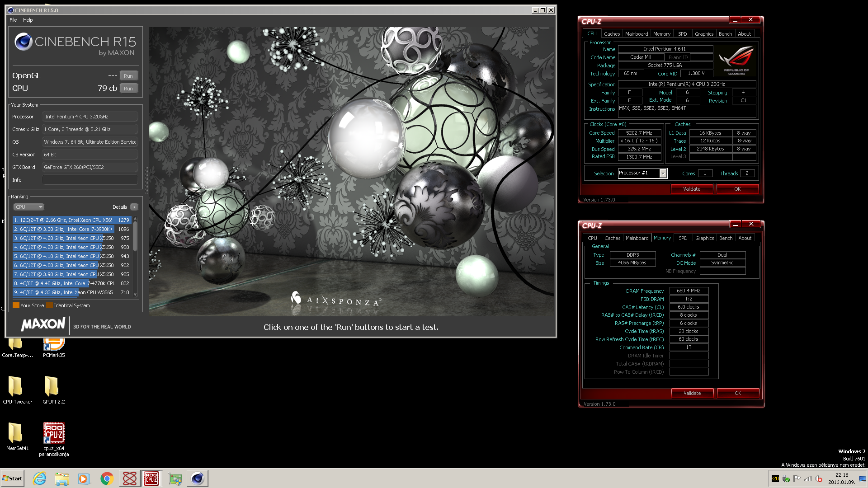This screenshot has width=868, height=488.
Task: Click the Details arrow icon in Ranking
Action: (x=134, y=207)
